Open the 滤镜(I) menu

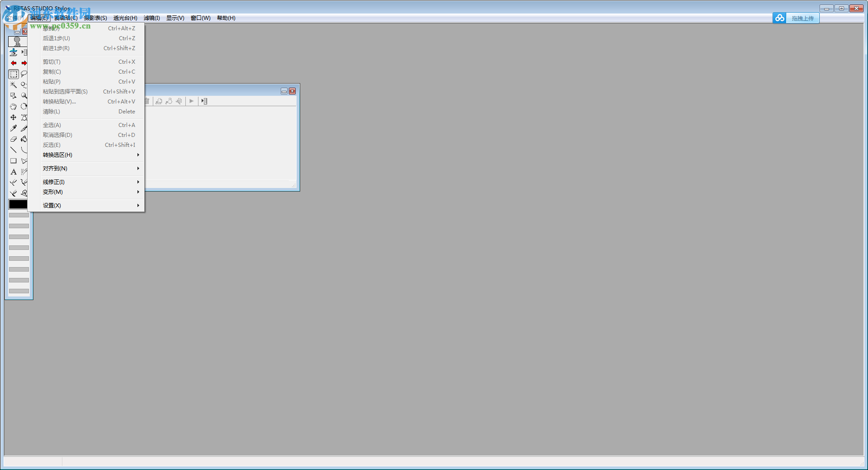point(152,18)
